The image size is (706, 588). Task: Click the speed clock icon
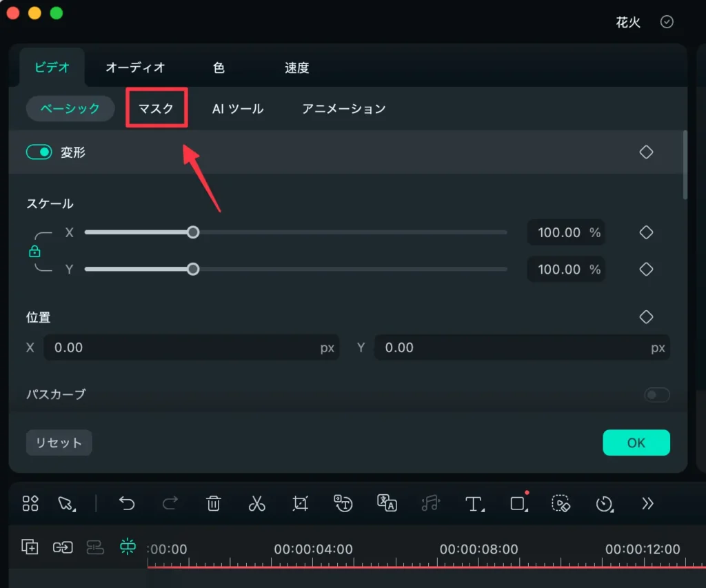tap(604, 504)
